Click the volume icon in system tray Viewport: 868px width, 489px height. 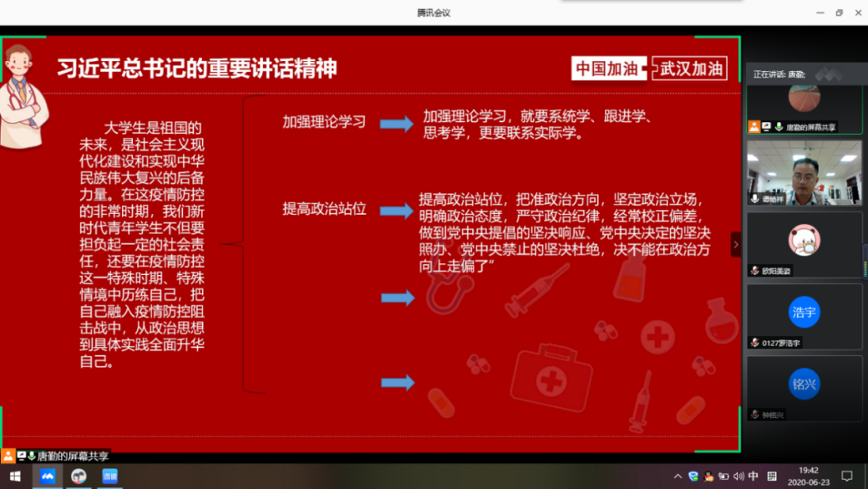pos(738,476)
